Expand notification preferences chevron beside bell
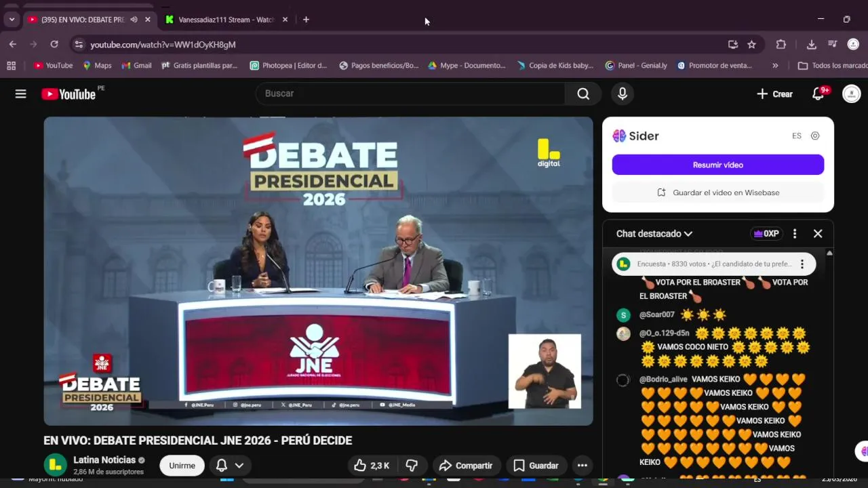 [239, 466]
